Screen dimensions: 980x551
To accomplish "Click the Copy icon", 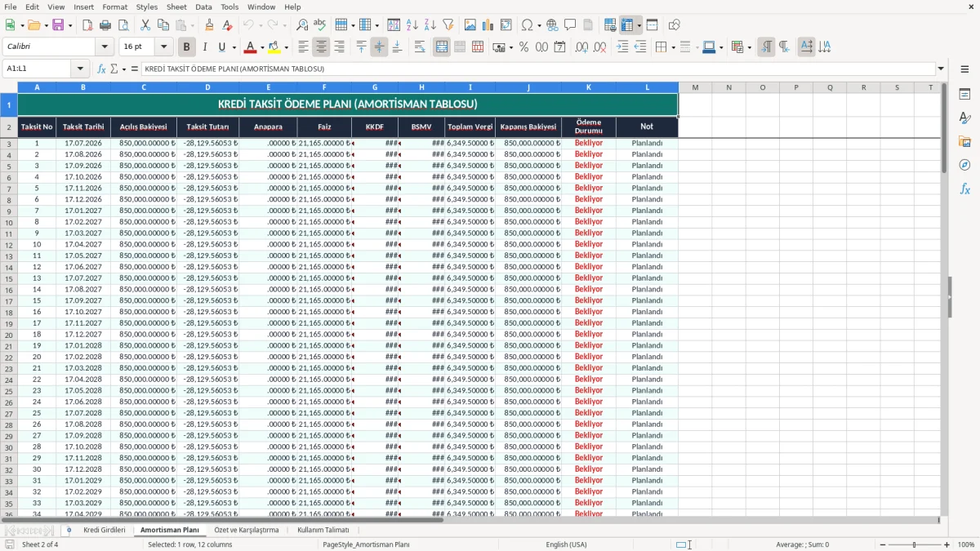I will 163,25.
